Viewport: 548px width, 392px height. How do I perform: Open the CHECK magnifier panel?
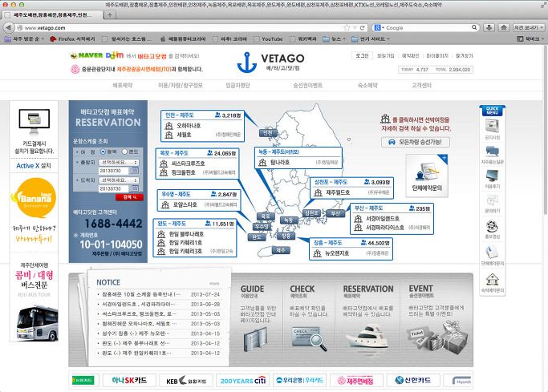[307, 319]
